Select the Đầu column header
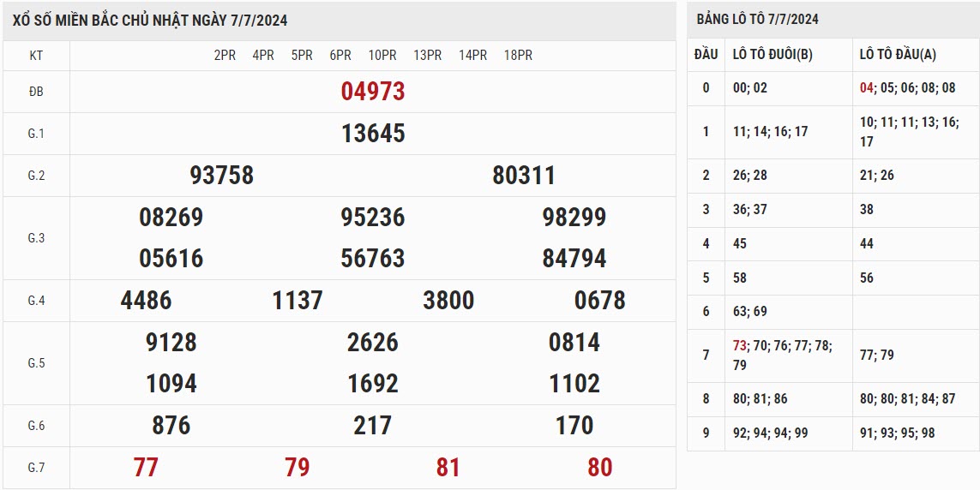The image size is (980, 490). (x=706, y=55)
